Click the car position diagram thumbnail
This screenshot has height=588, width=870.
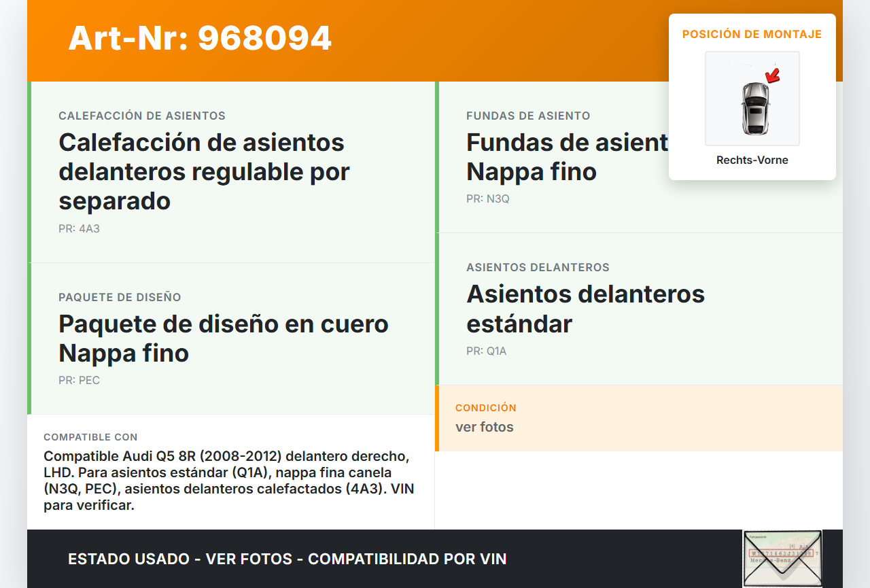[x=752, y=99]
